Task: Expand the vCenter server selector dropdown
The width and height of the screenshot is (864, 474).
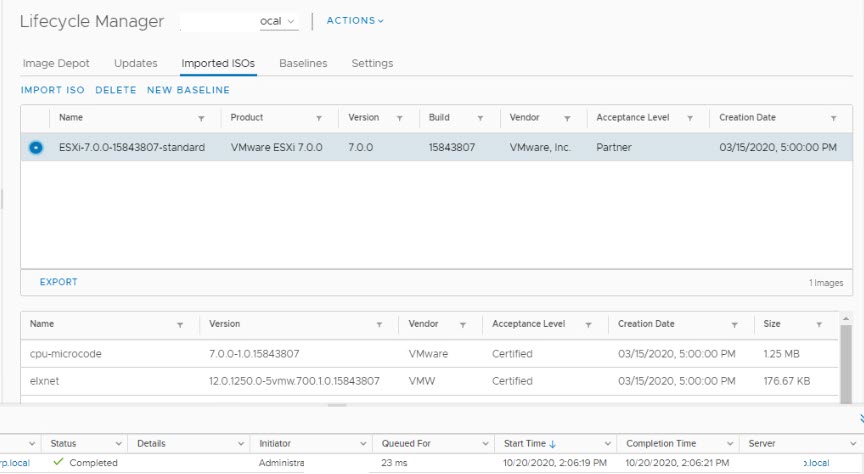Action: (291, 21)
